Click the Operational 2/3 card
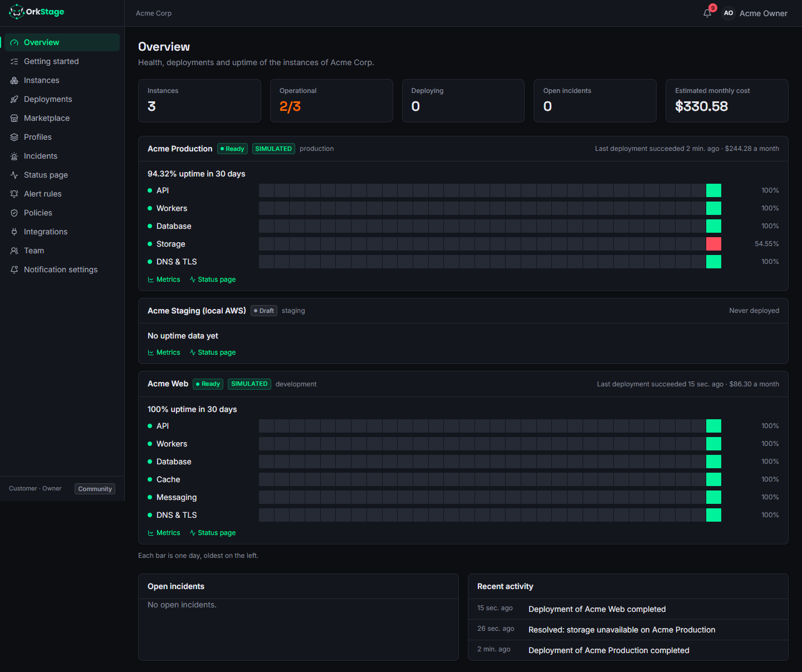The height and width of the screenshot is (672, 802). coord(331,101)
